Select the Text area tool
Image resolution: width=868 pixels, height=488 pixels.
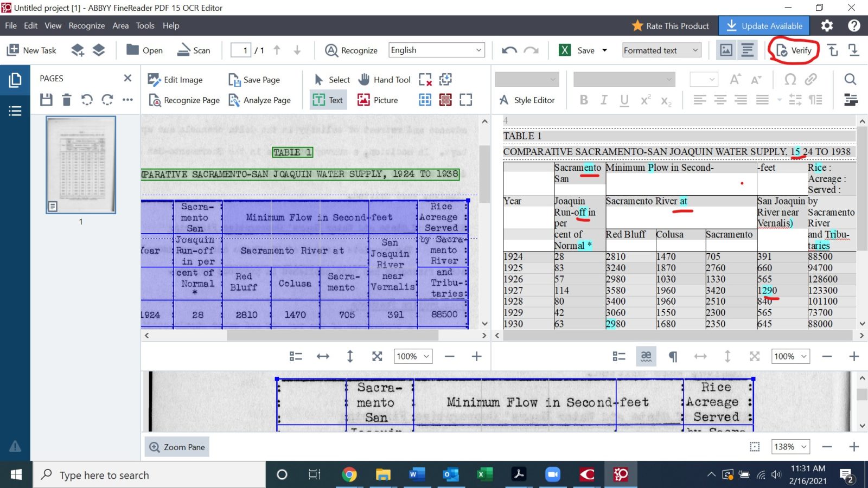[x=327, y=100]
